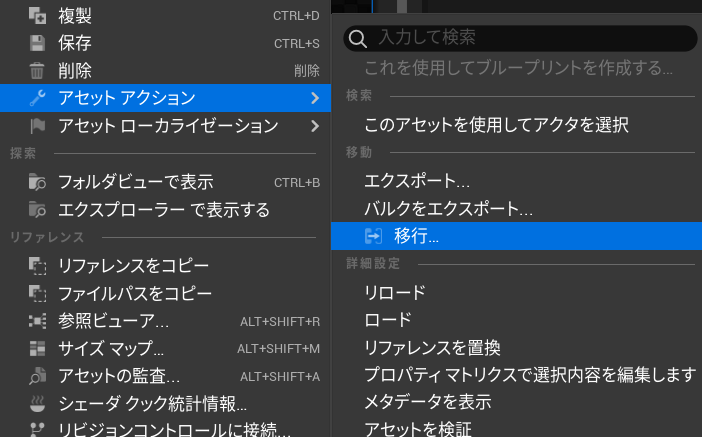Click the ALT+SHIFT+R shortcut label
The image size is (702, 437).
point(280,321)
